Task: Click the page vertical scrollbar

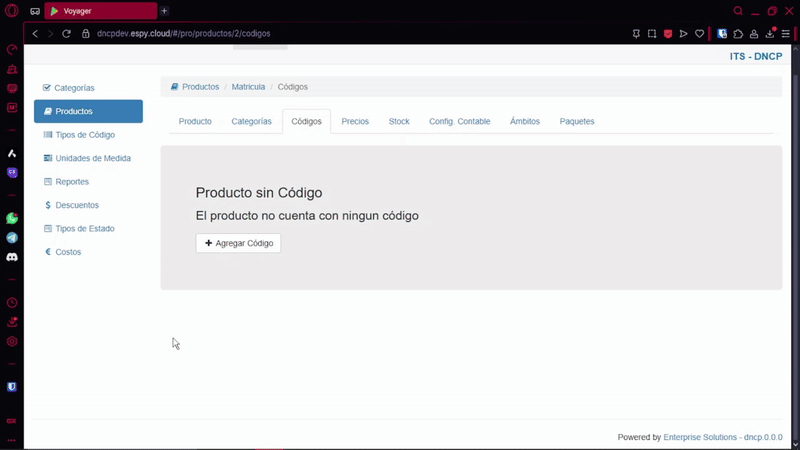Action: pyautogui.click(x=796, y=245)
